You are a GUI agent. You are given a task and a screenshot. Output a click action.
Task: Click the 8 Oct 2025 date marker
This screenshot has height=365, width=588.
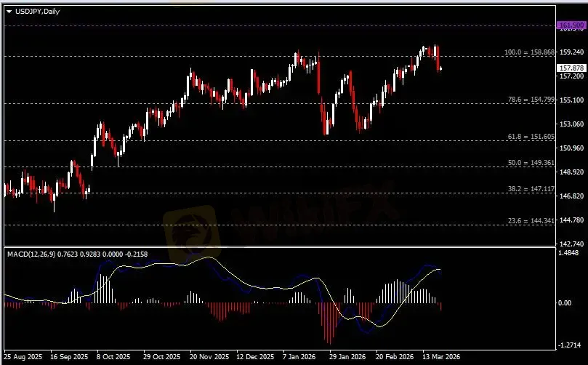pos(113,357)
